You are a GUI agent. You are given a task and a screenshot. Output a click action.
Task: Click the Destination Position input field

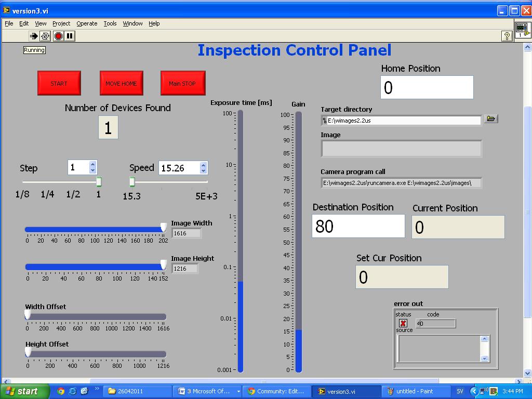[358, 226]
